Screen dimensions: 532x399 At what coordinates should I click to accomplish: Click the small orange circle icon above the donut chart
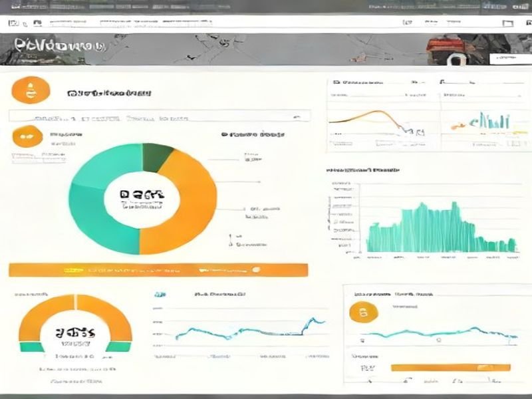point(27,137)
